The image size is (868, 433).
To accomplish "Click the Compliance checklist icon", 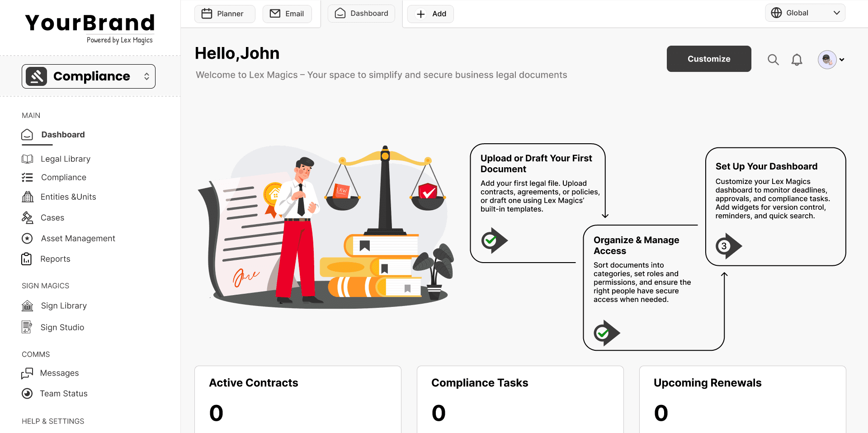I will [27, 177].
